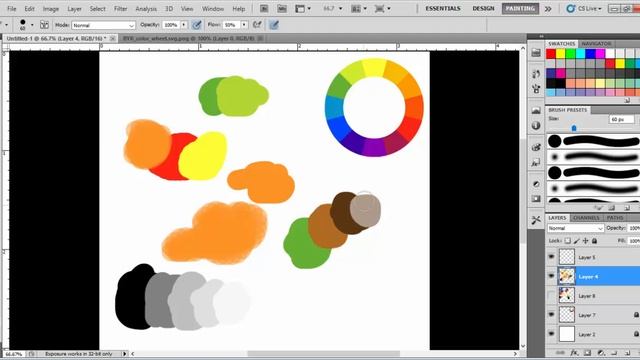Open the Arrange Documents dropdown
Viewport: 640px width, 360px height.
(x=359, y=9)
